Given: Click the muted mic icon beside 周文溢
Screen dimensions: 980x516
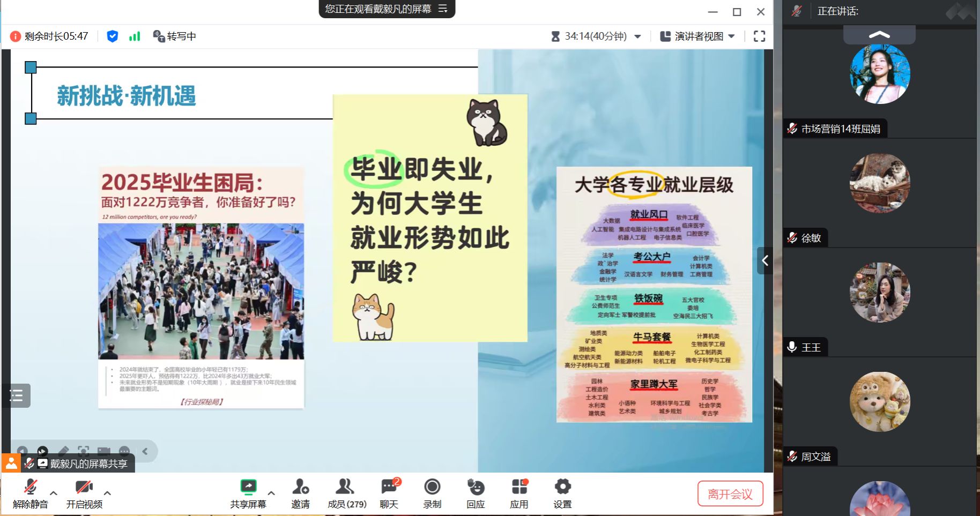Looking at the screenshot, I should [792, 457].
